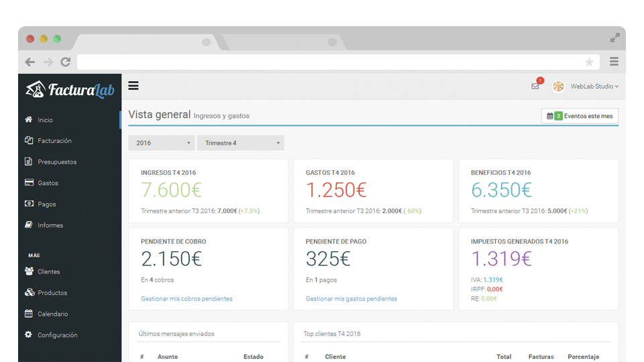Open the year 2016 dropdown
Screen dimensions: 644x362
[x=161, y=143]
